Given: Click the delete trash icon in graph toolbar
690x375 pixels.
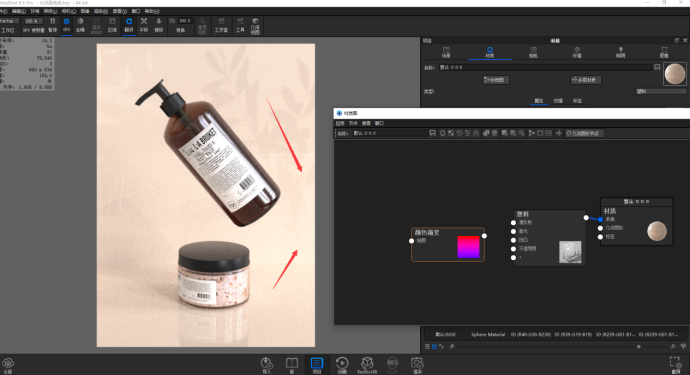Looking at the screenshot, I should coord(495,133).
